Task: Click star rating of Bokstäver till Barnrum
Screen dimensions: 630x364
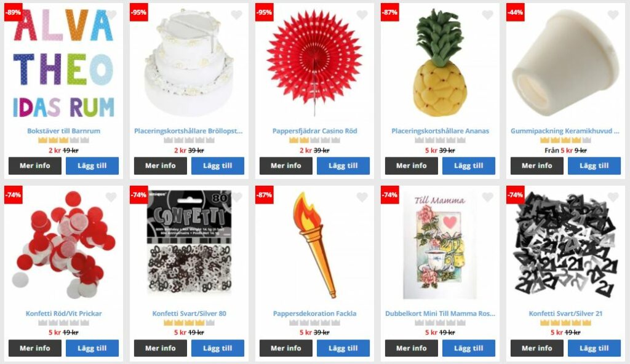Action: point(63,140)
